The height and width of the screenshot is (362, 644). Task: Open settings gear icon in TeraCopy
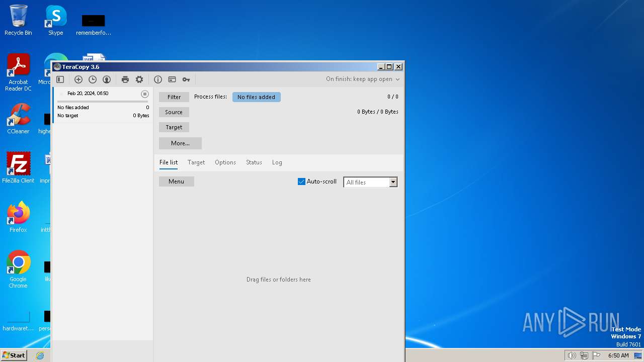pos(139,79)
